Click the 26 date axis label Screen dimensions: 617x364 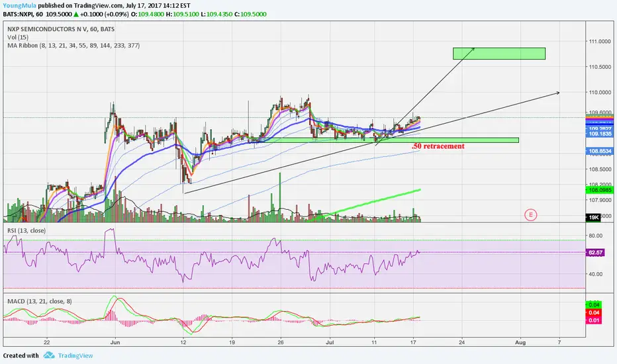pyautogui.click(x=281, y=342)
